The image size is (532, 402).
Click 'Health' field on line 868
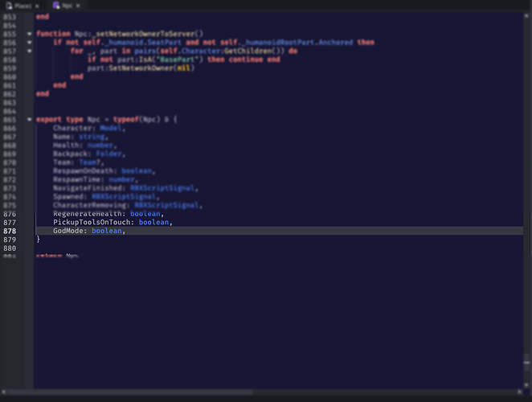click(x=66, y=145)
